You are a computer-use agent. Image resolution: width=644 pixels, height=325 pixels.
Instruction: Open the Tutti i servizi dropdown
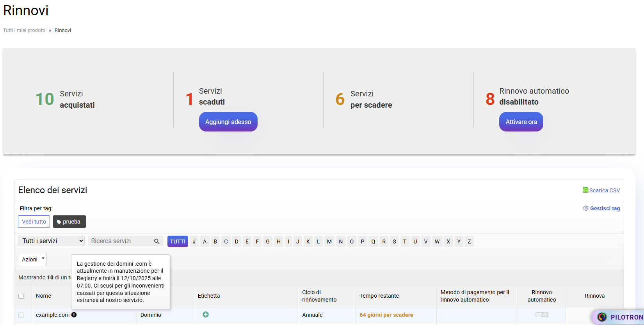(51, 241)
